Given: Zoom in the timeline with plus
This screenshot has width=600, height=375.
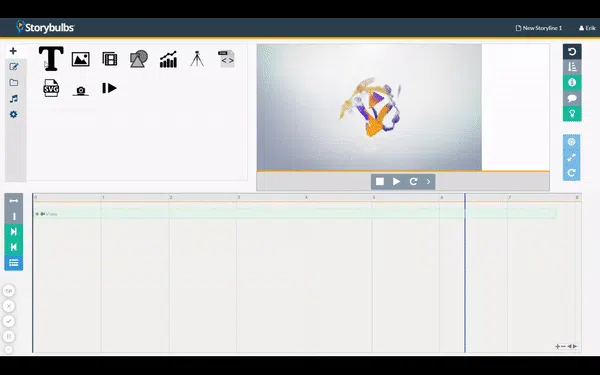Looking at the screenshot, I should [558, 346].
